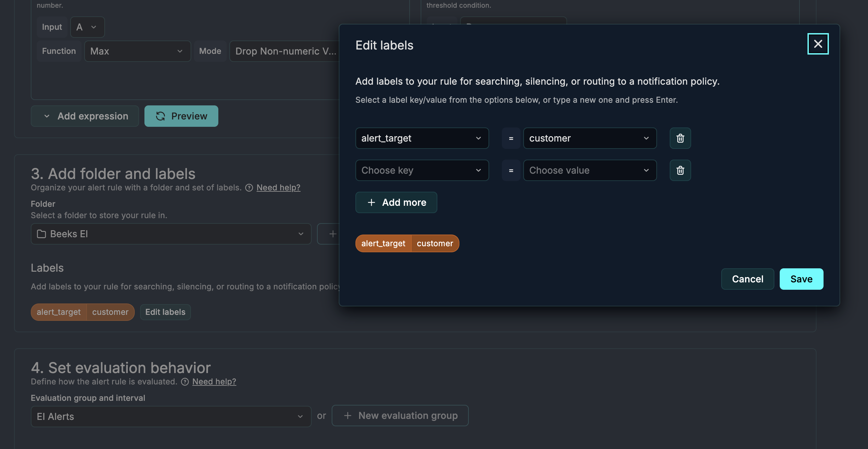Cancel editing labels
The height and width of the screenshot is (449, 868).
[x=747, y=279]
